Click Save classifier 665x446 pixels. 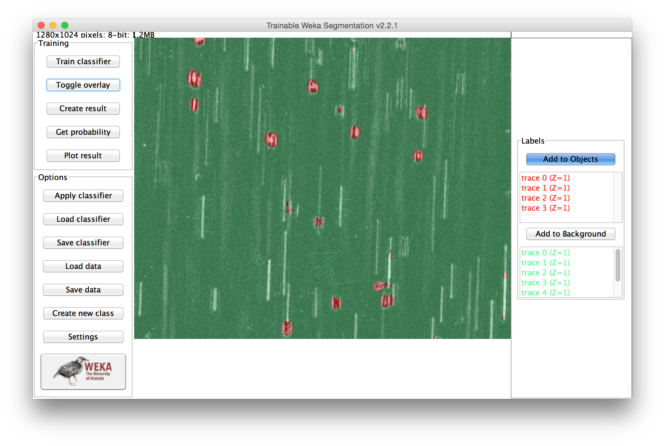coord(83,243)
